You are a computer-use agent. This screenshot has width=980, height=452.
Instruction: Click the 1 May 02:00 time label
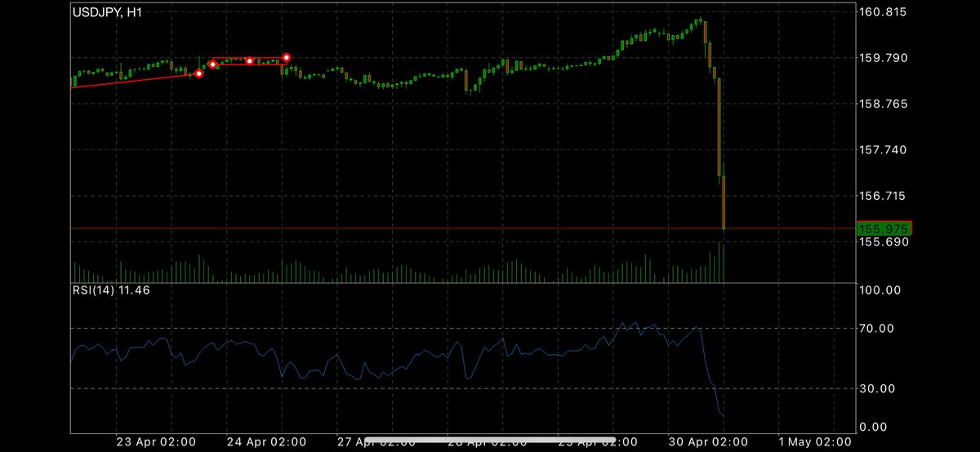click(x=816, y=441)
